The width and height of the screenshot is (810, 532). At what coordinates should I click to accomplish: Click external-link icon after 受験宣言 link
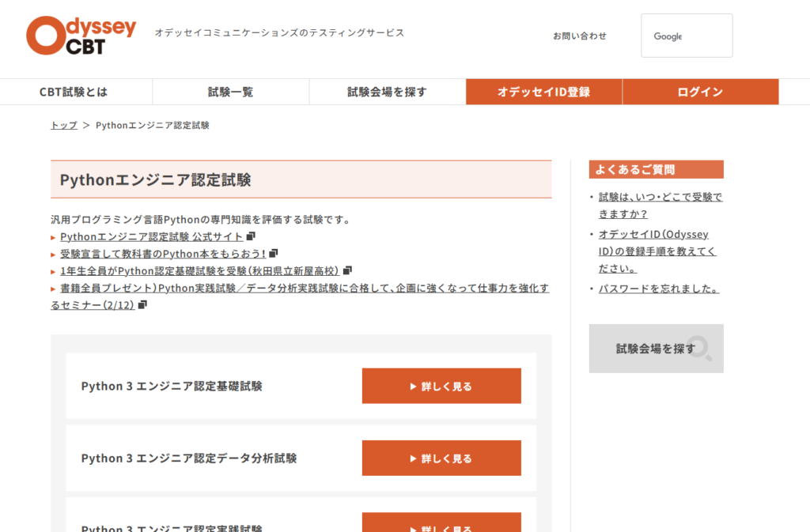pos(274,254)
